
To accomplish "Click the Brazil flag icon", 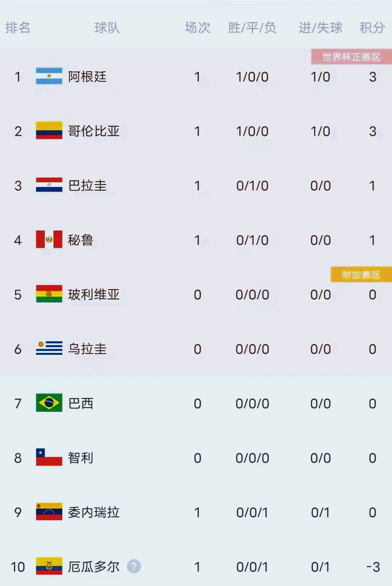I will point(49,403).
